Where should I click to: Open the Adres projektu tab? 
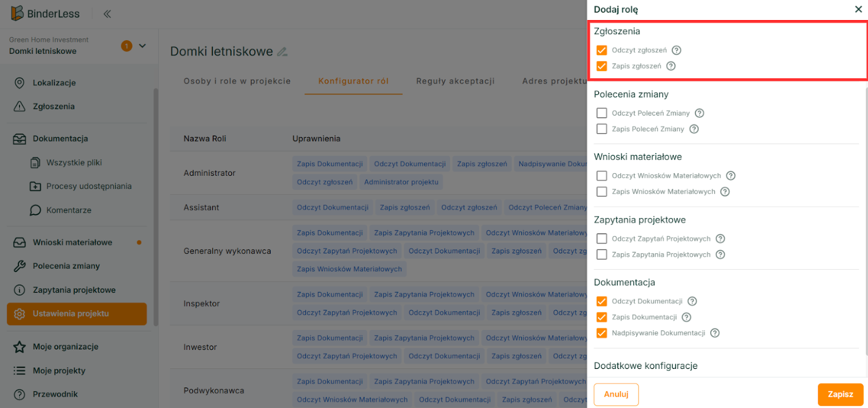554,81
